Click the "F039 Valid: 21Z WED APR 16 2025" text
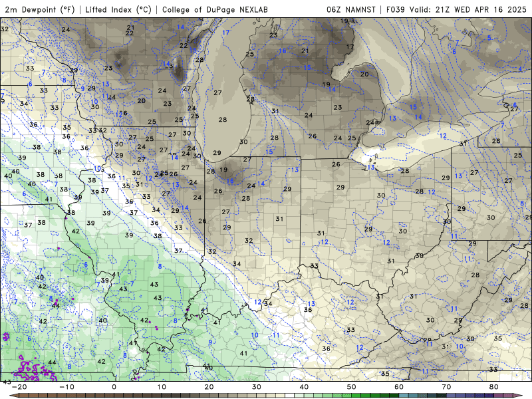The width and height of the screenshot is (532, 399). point(456,9)
